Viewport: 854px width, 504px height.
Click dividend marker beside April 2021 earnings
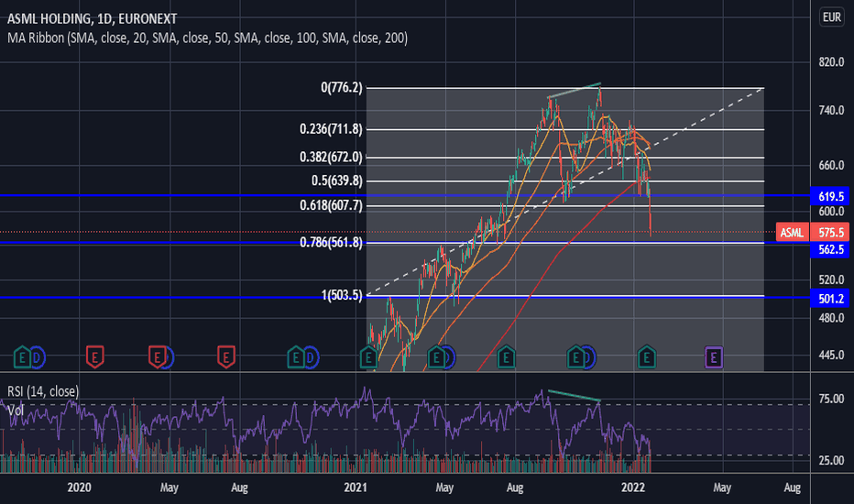point(449,358)
